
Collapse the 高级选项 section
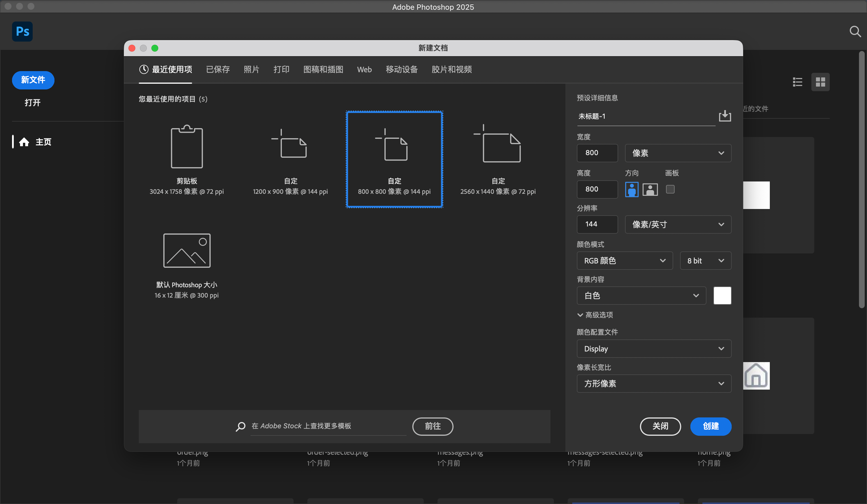coord(595,315)
